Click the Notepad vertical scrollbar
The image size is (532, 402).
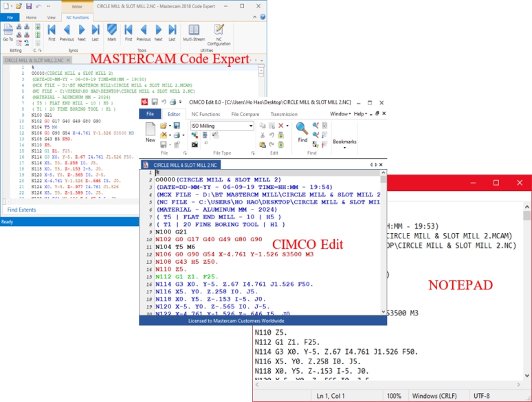click(x=527, y=289)
